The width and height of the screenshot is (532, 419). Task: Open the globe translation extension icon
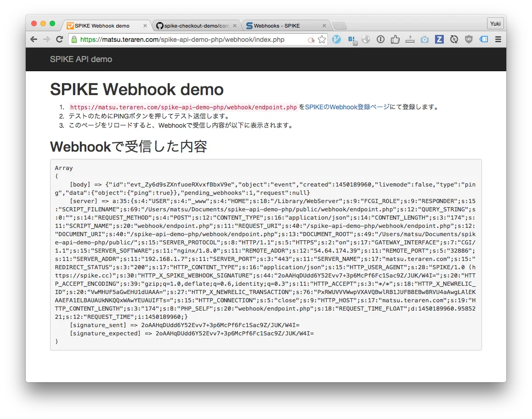[366, 39]
